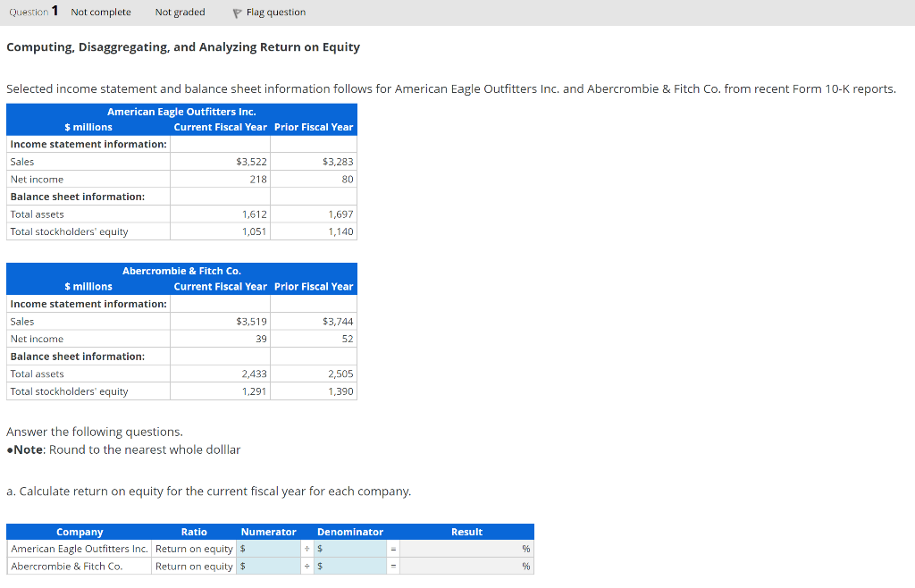Click Abercrombie's Denominator input field
The width and height of the screenshot is (915, 588).
(348, 565)
